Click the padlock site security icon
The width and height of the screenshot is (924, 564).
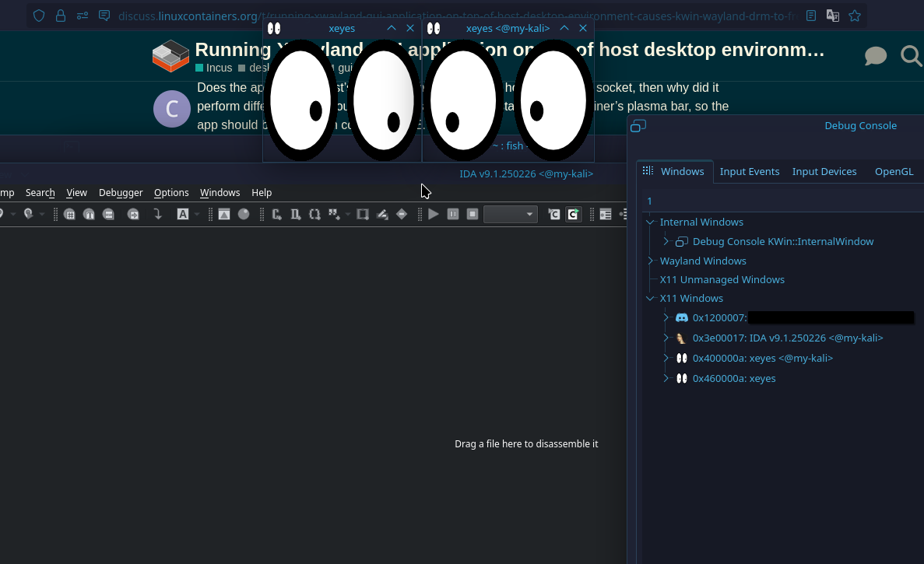[60, 16]
